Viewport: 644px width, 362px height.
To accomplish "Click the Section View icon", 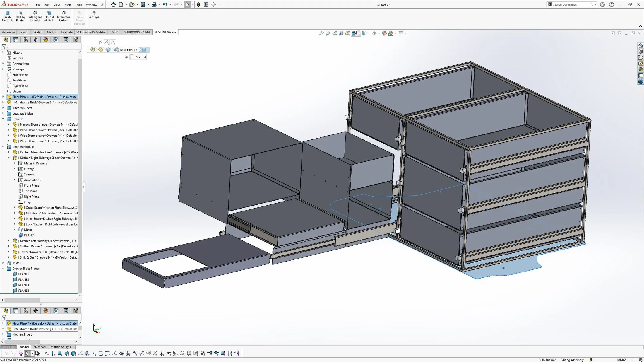I will pyautogui.click(x=341, y=33).
